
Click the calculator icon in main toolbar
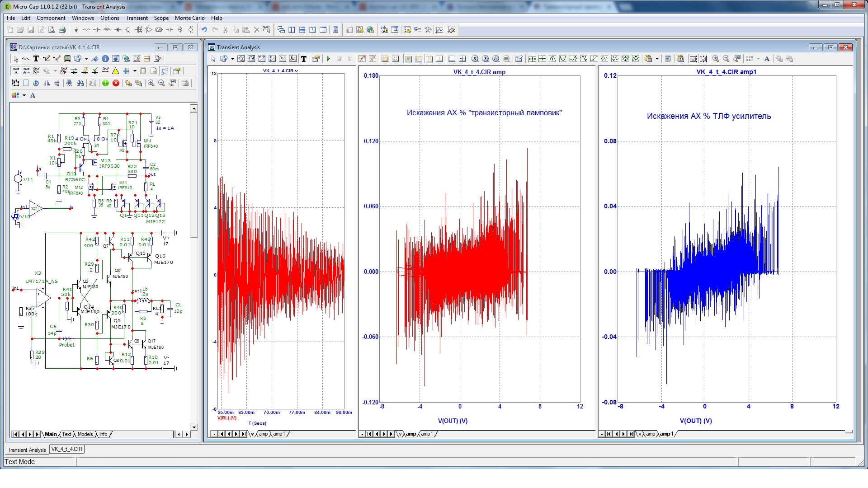click(x=335, y=30)
